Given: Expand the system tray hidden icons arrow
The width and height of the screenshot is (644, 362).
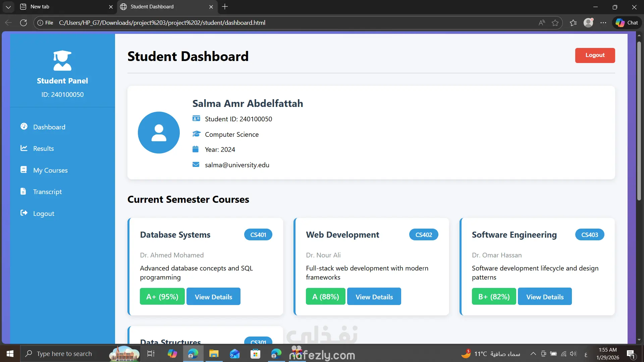Looking at the screenshot, I should pyautogui.click(x=533, y=354).
